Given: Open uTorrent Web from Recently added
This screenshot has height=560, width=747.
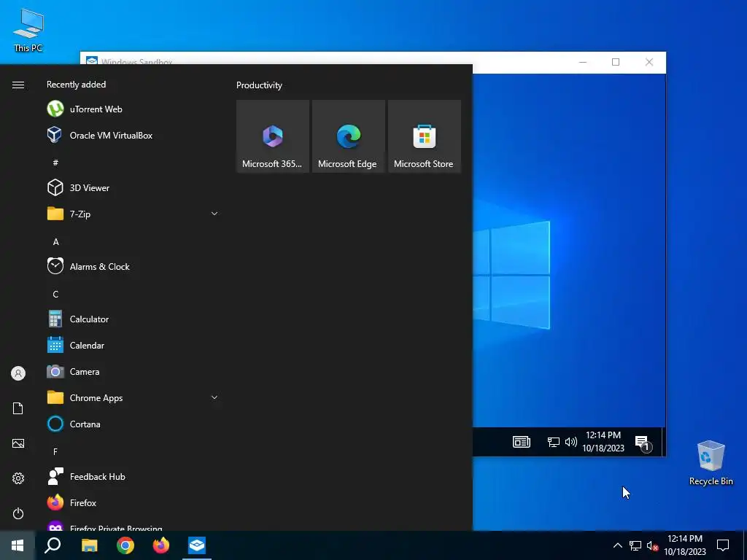Looking at the screenshot, I should pyautogui.click(x=133, y=109).
